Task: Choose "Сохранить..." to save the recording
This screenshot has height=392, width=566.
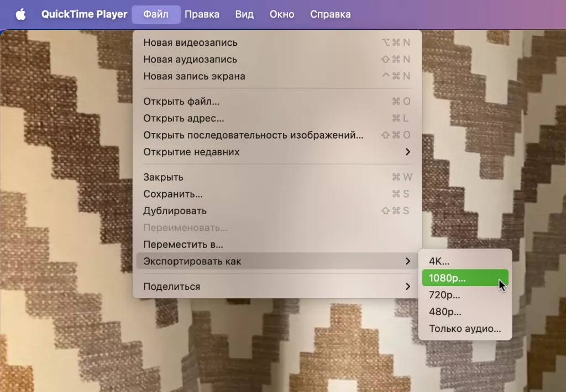Action: 174,194
